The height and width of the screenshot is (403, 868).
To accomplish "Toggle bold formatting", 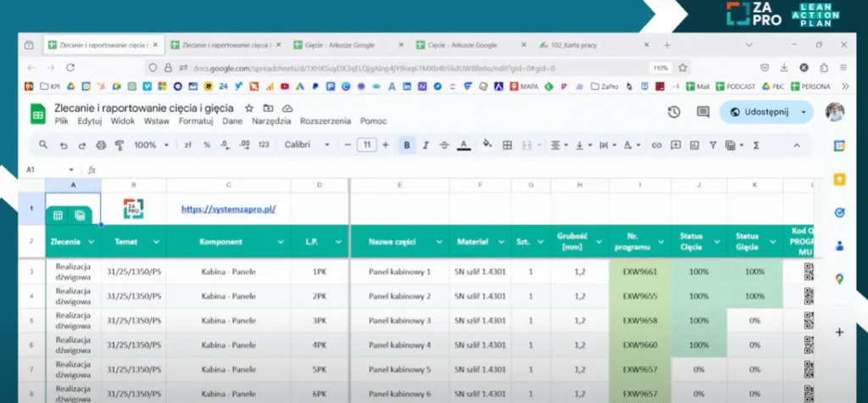I will pos(407,145).
